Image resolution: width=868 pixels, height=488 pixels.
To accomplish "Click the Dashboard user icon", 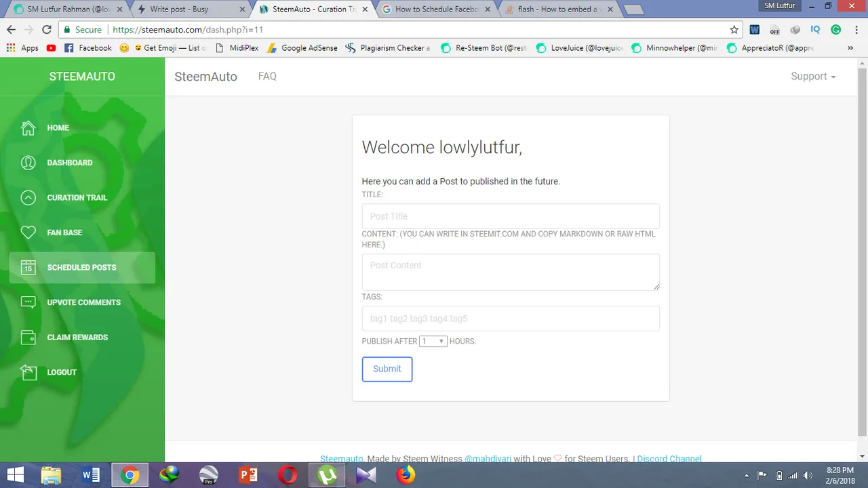I will tap(28, 163).
